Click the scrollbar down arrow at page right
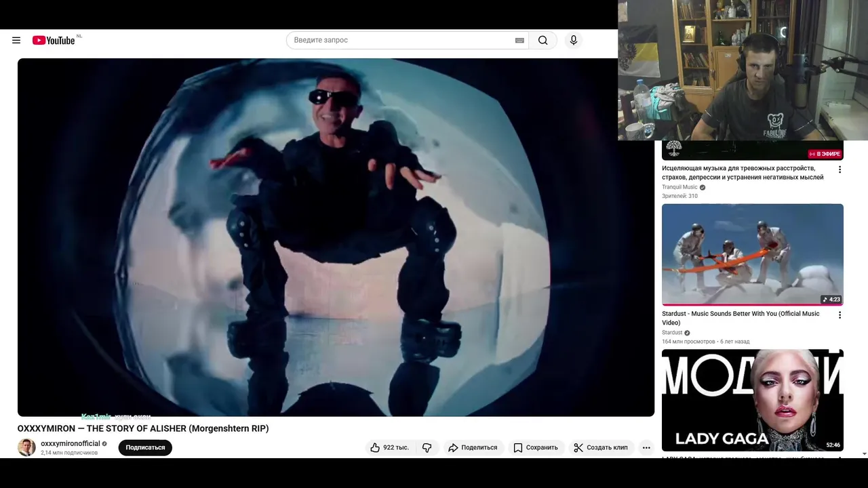Screen dimensions: 868x488 [864, 453]
